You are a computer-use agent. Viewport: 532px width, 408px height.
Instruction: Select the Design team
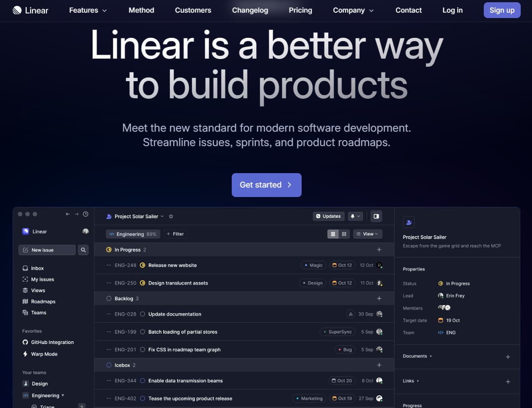click(x=35, y=384)
